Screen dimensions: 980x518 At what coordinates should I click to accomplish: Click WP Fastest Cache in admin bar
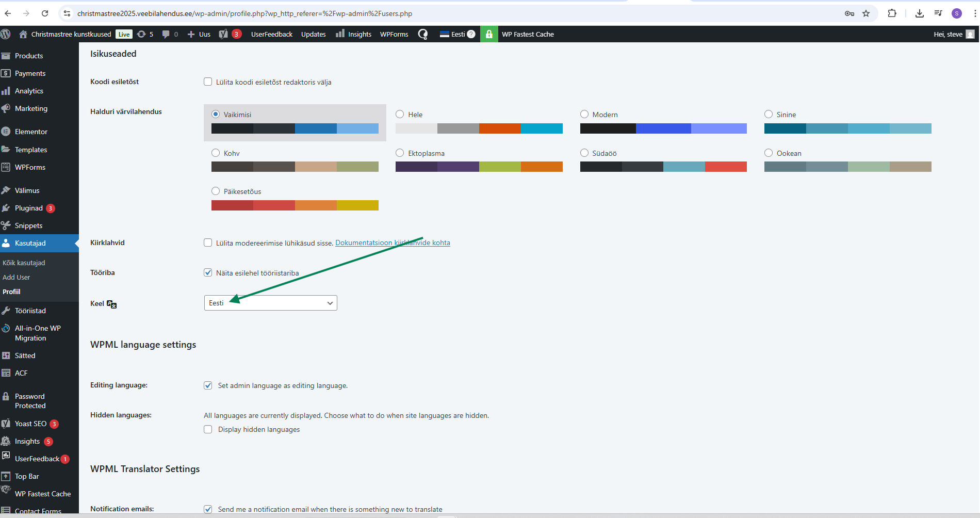528,34
